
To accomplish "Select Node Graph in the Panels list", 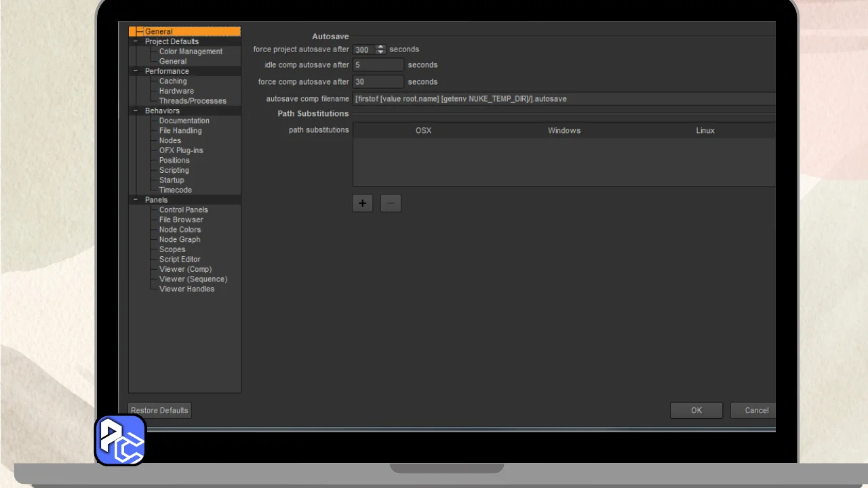I will (x=180, y=239).
